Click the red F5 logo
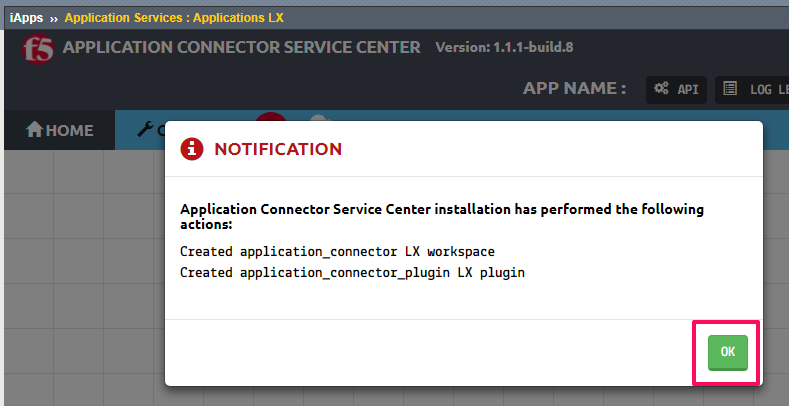789x406 pixels. [x=38, y=49]
